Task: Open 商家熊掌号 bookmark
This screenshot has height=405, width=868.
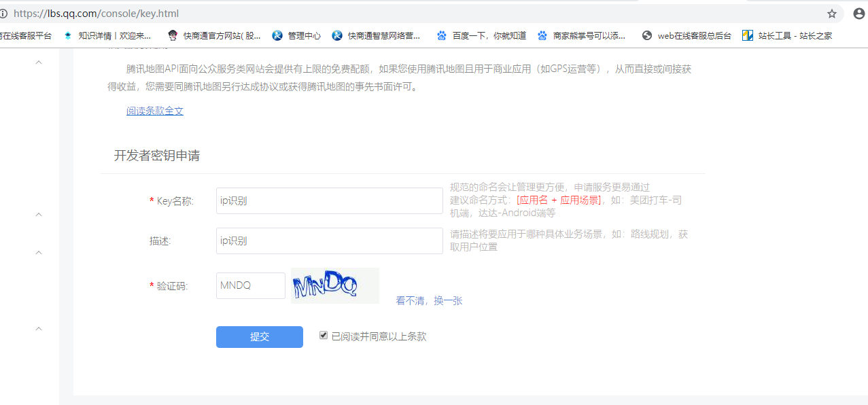Action: tap(581, 36)
